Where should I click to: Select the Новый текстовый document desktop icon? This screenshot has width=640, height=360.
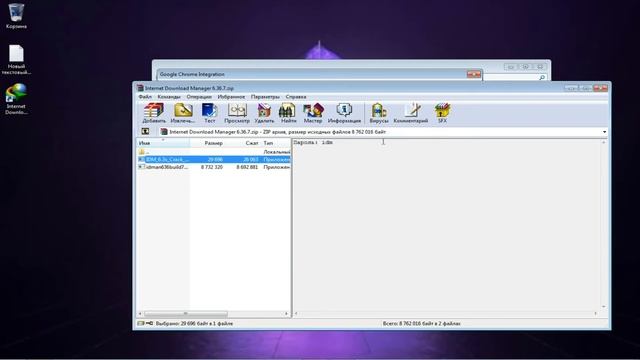[16, 60]
